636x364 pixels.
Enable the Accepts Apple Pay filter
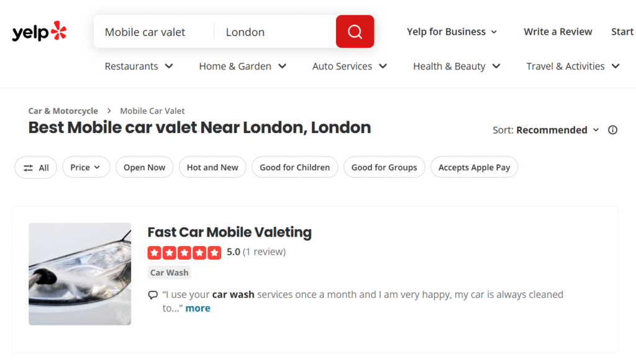pyautogui.click(x=474, y=168)
